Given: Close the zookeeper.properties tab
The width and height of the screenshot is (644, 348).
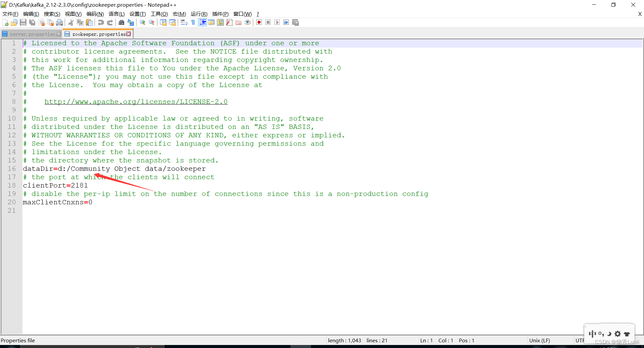Looking at the screenshot, I should pyautogui.click(x=128, y=34).
